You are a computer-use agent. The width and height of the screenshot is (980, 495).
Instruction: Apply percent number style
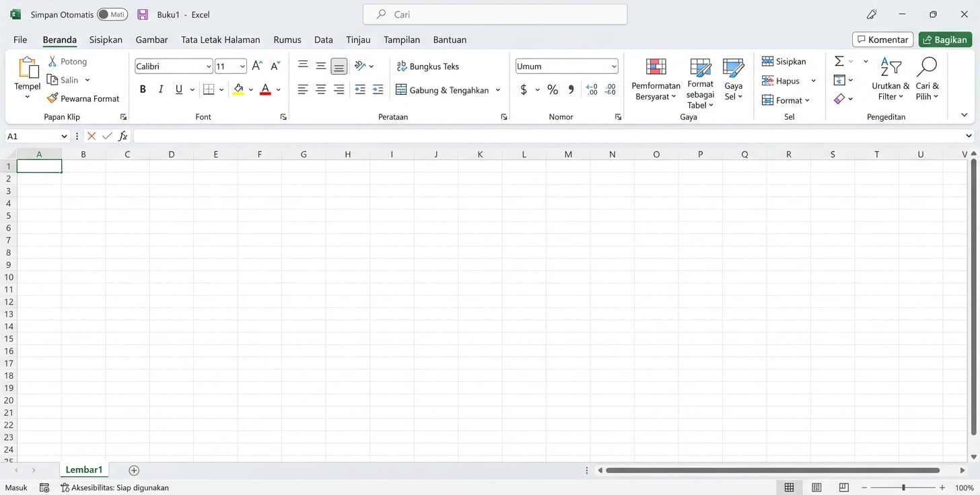point(553,89)
